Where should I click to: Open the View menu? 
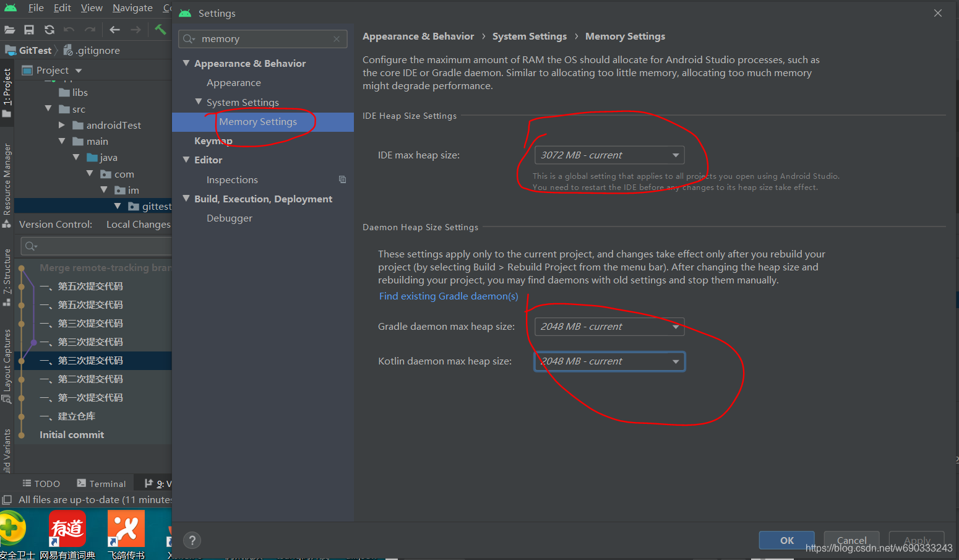(92, 8)
